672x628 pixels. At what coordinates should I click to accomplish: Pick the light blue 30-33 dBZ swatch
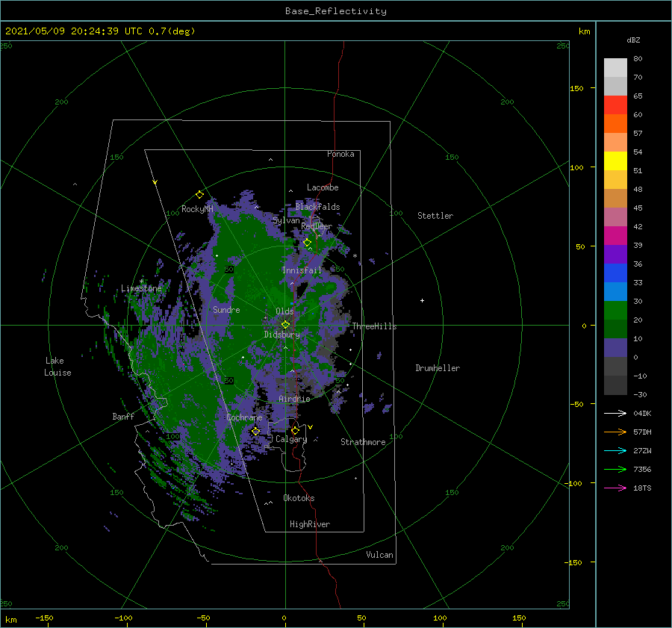(x=615, y=292)
